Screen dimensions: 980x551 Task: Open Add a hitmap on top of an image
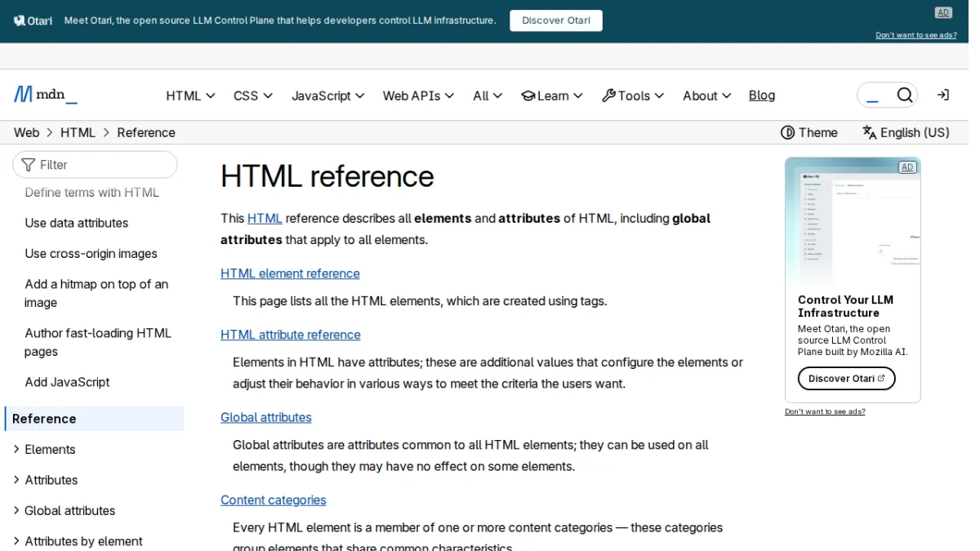(x=96, y=293)
